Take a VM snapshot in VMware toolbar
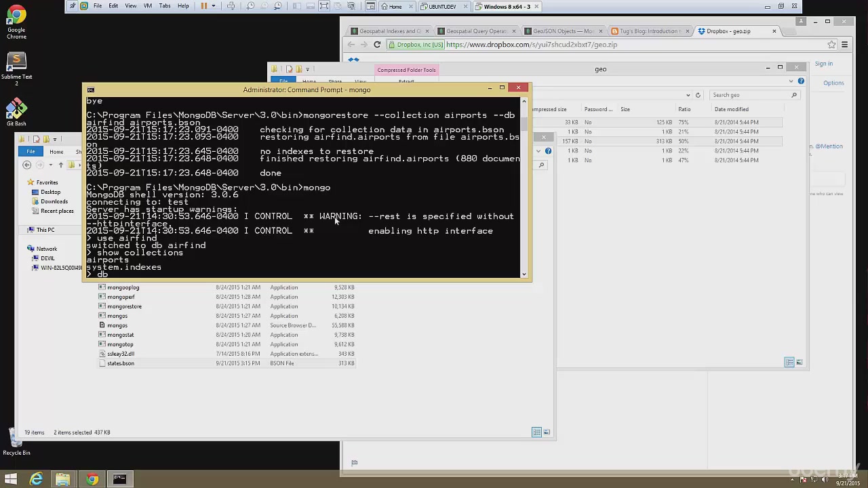The width and height of the screenshot is (868, 488). click(x=250, y=6)
